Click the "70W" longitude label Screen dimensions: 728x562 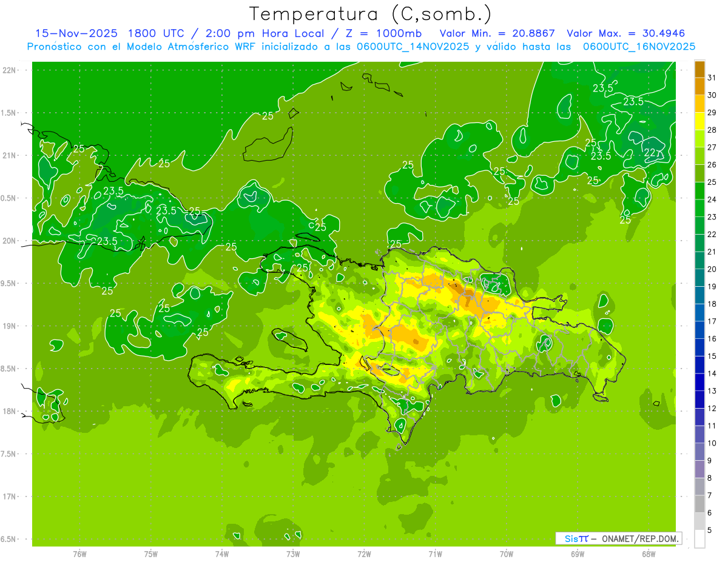pyautogui.click(x=507, y=554)
